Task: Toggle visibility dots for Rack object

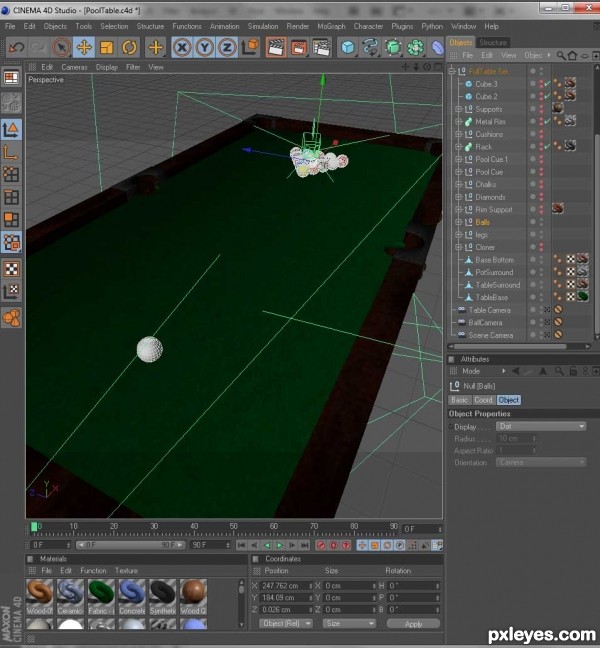Action: click(x=541, y=147)
